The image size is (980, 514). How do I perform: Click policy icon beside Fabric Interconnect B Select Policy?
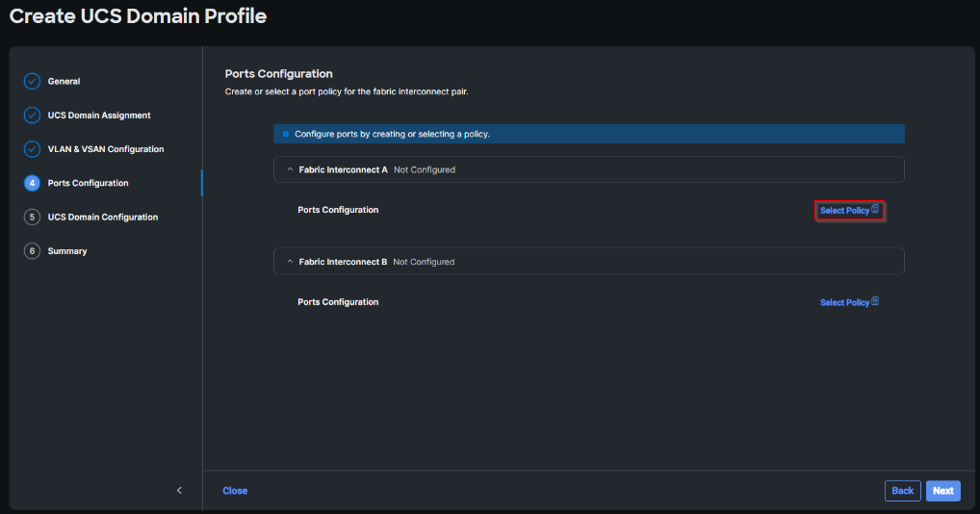[875, 301]
